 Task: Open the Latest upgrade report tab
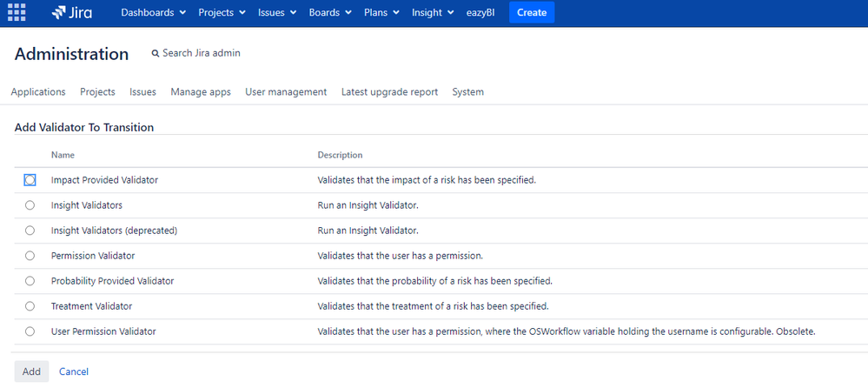[x=390, y=92]
